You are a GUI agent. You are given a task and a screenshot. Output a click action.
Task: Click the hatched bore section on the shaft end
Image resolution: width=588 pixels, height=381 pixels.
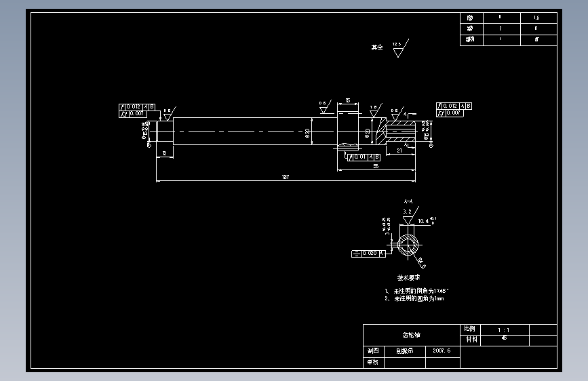pyautogui.click(x=396, y=132)
